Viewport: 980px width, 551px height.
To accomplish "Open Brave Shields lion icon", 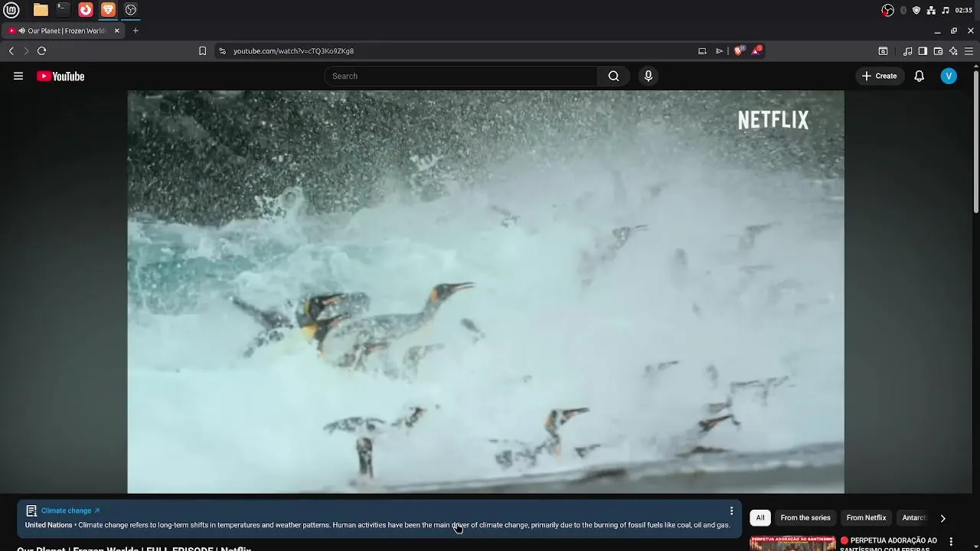I will 739,51.
